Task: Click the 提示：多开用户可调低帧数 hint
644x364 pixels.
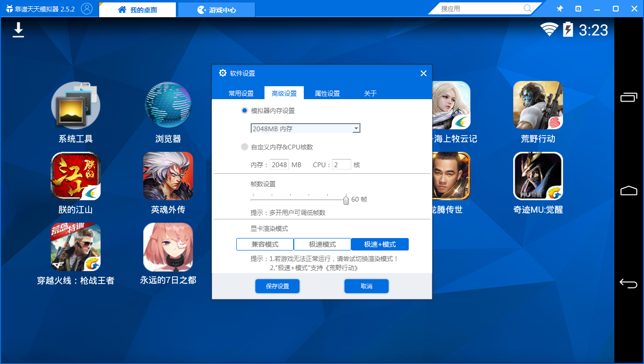Action: point(288,213)
